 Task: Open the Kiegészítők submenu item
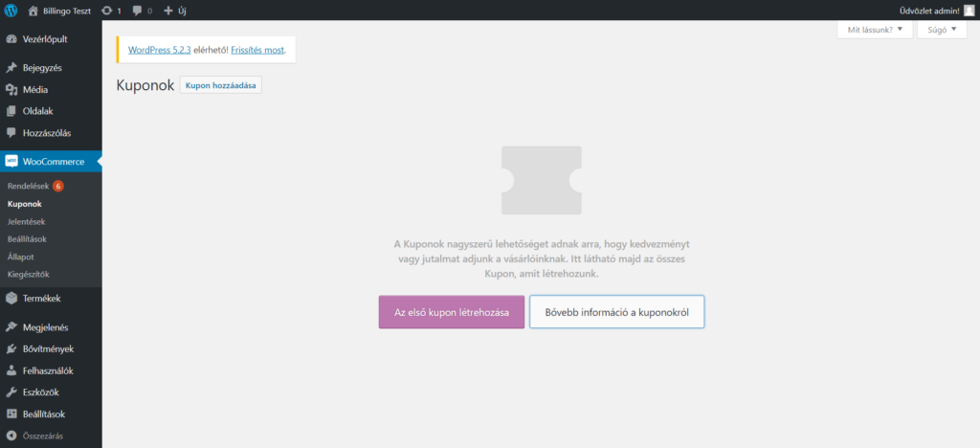tap(28, 274)
